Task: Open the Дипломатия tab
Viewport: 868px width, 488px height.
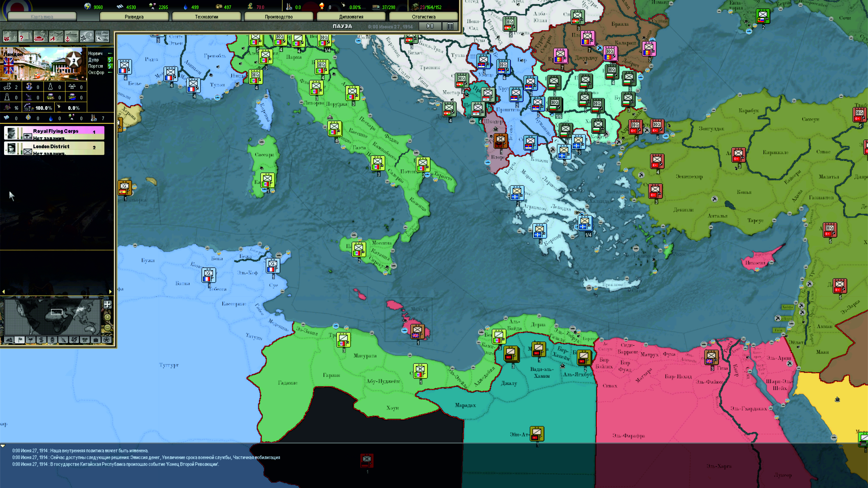Action: click(x=351, y=17)
